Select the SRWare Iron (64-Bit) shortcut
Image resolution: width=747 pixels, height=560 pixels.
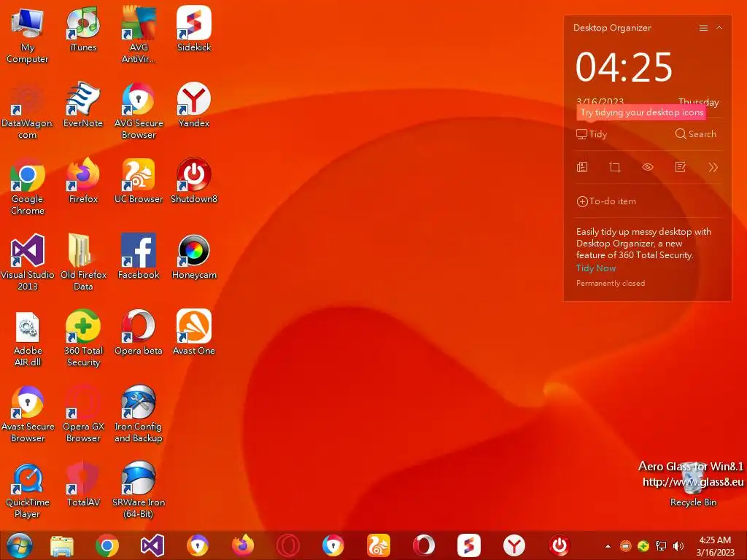[138, 490]
